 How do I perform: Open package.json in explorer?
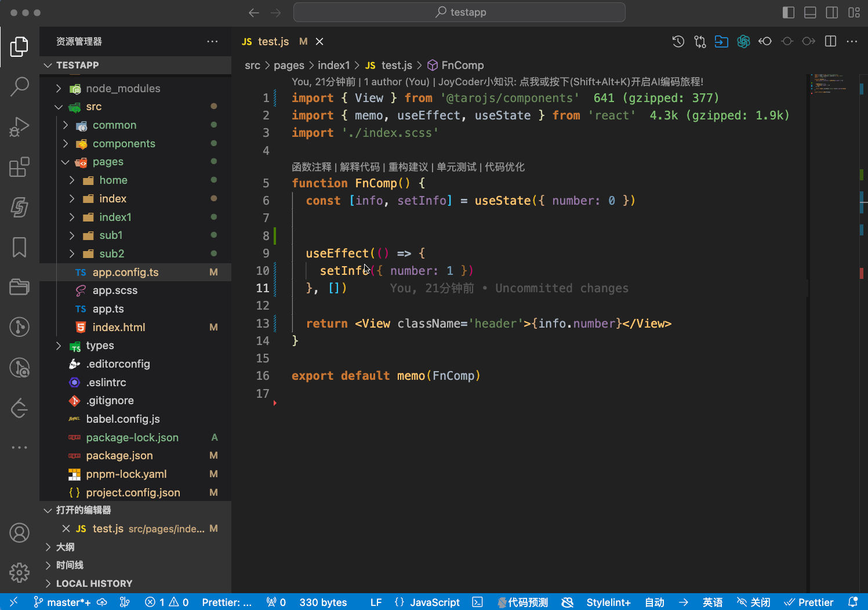point(135,456)
